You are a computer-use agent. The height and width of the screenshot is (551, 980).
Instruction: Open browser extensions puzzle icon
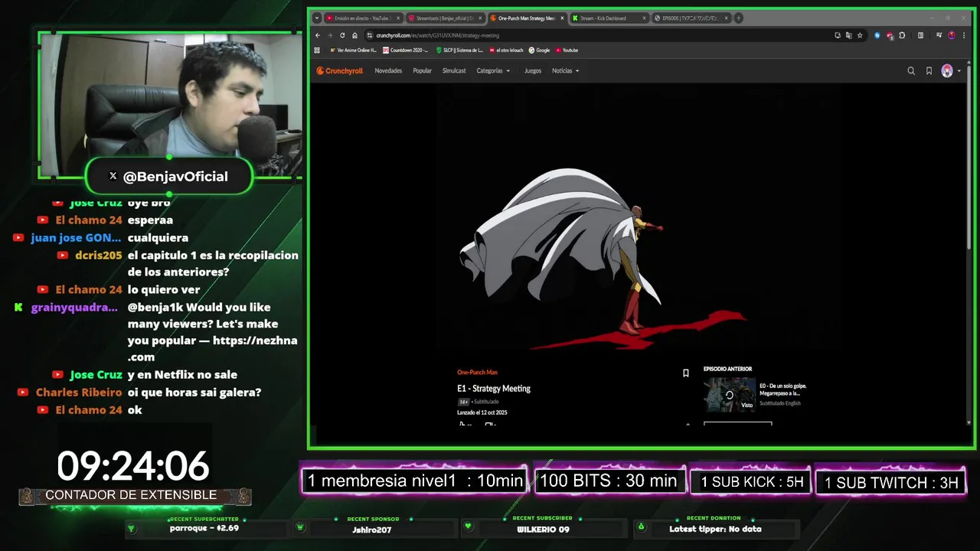click(x=902, y=35)
